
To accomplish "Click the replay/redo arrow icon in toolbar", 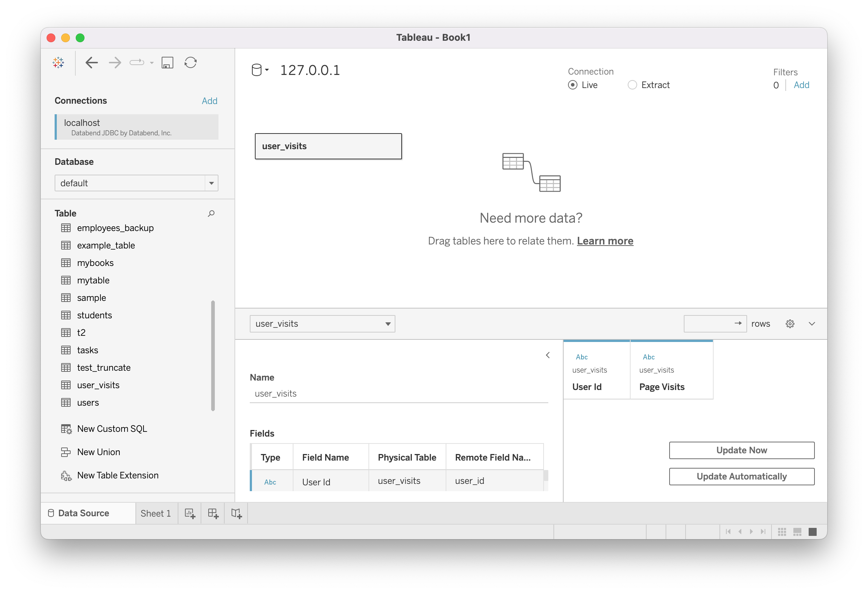I will point(137,62).
